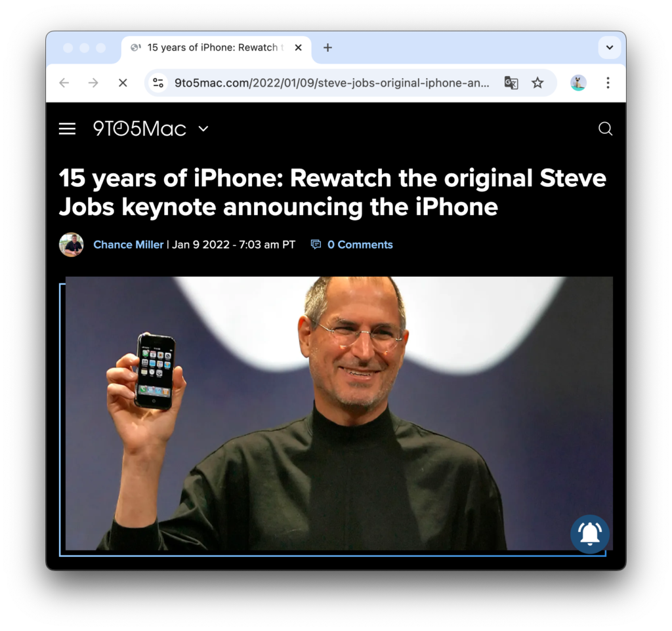Click the notification bell icon
This screenshot has height=631, width=672.
coord(590,534)
